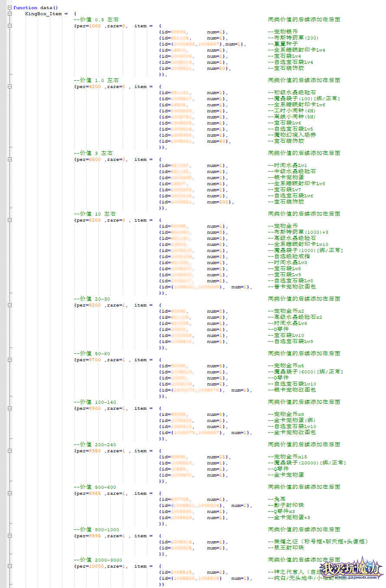This screenshot has width=386, height=588.
Task: Click the comment '--自选经验戒指'
Action: pos(289,256)
